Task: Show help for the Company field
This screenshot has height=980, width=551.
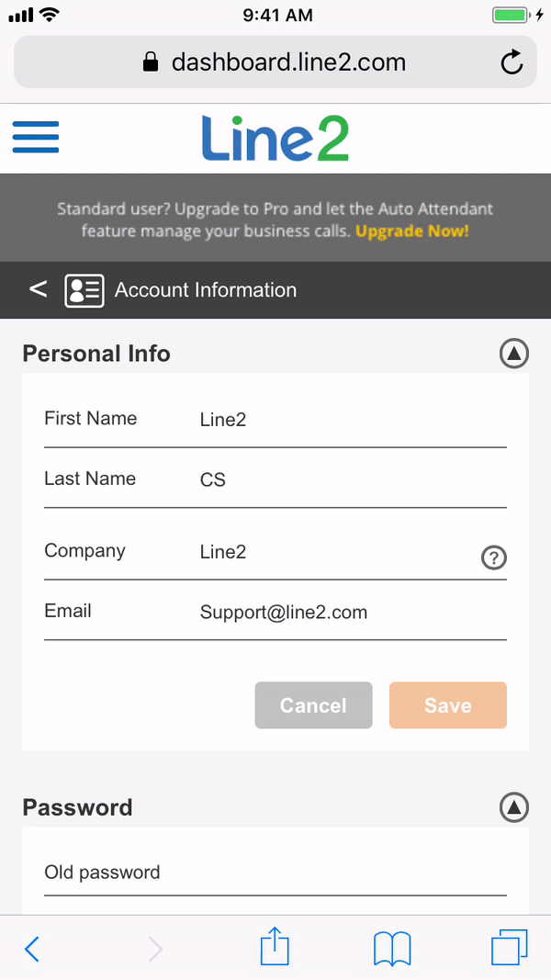Action: pyautogui.click(x=494, y=558)
